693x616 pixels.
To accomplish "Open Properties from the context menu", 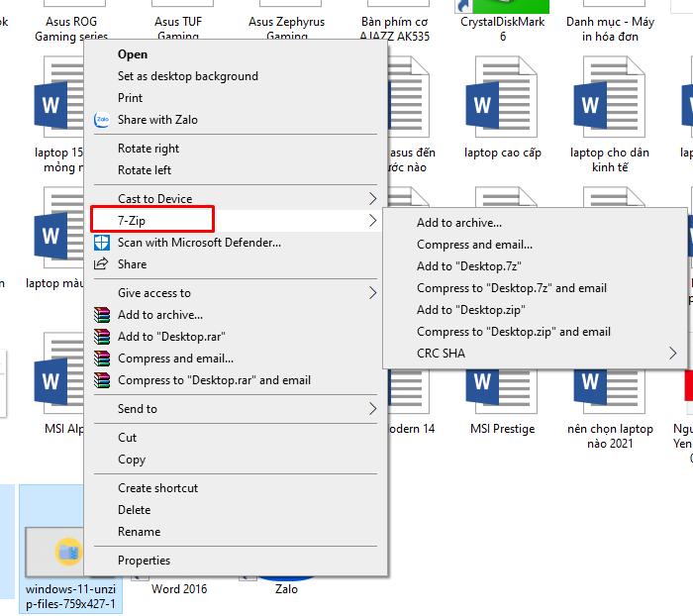I will tap(236, 561).
